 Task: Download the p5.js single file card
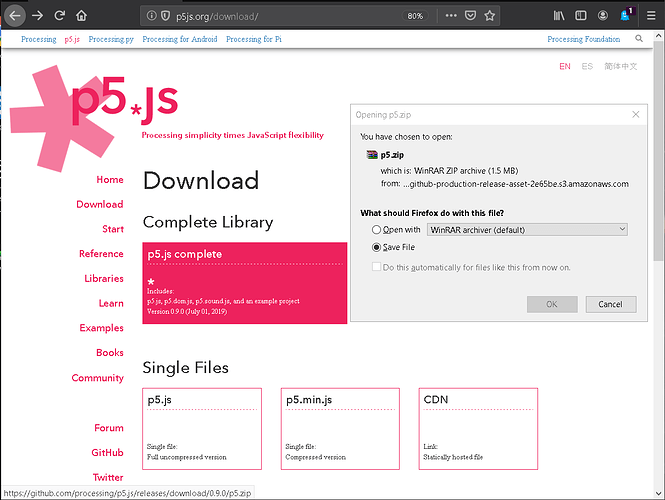[202, 429]
